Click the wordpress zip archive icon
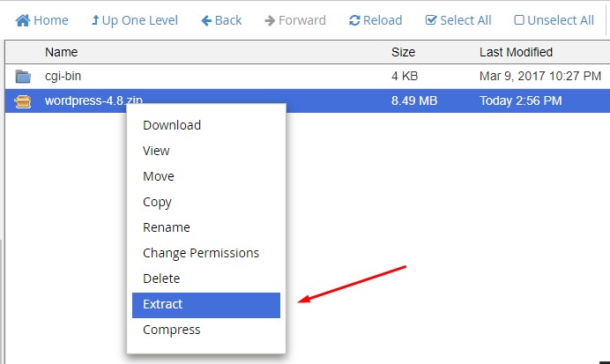The width and height of the screenshot is (610, 364). 23,101
